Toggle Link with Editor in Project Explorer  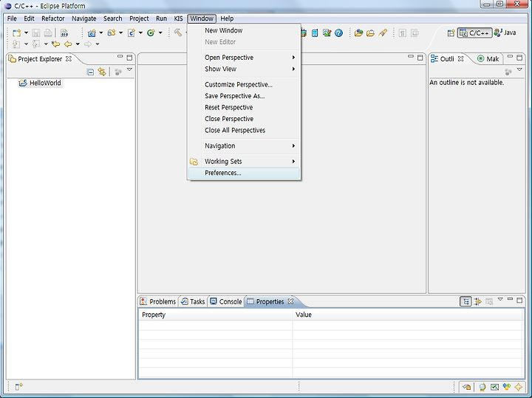click(102, 72)
